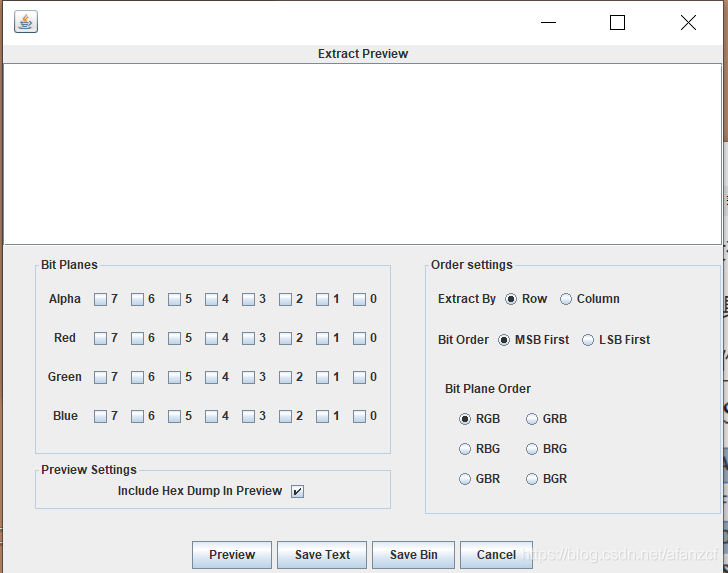Viewport: 728px width, 573px height.
Task: Cancel the data extract dialog
Action: [x=496, y=555]
